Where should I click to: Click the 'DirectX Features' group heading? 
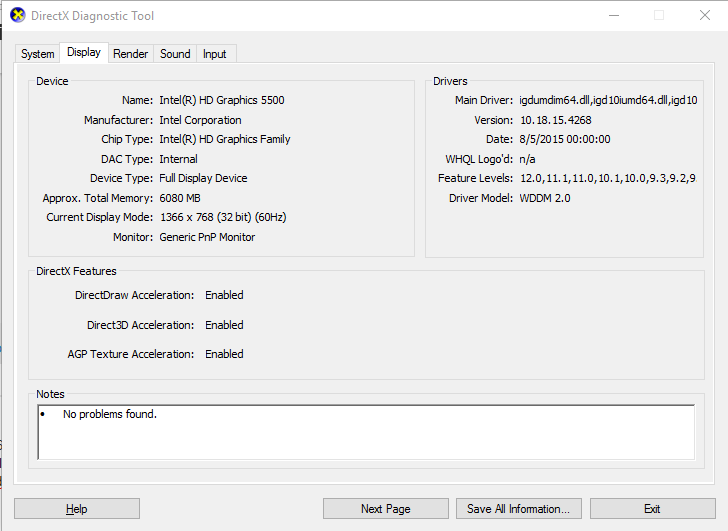pyautogui.click(x=76, y=271)
